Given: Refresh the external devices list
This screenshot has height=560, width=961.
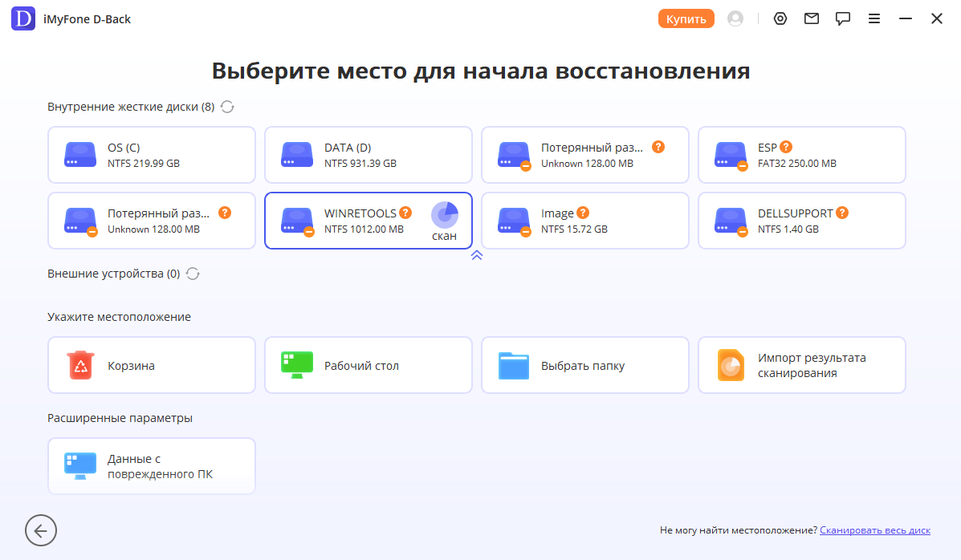Looking at the screenshot, I should point(193,274).
